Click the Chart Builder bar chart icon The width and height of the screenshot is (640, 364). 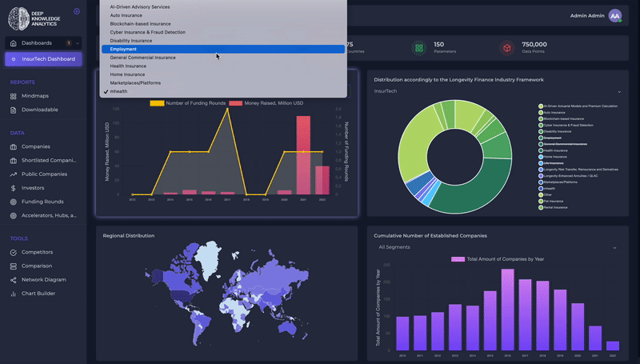[x=13, y=294]
